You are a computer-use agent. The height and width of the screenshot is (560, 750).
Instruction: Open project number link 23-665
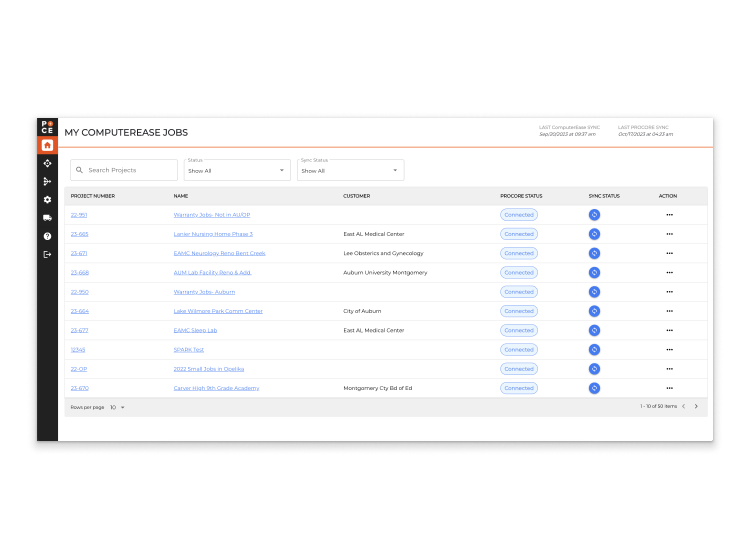(79, 234)
